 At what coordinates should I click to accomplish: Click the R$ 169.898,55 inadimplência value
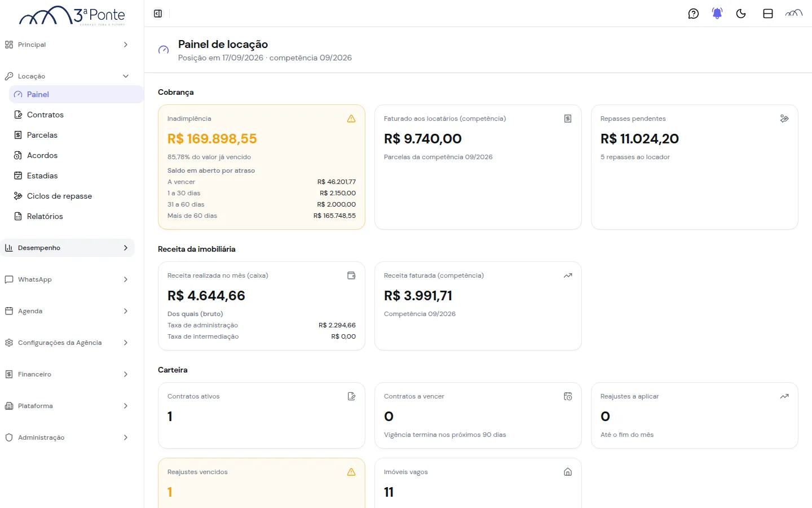coord(212,139)
